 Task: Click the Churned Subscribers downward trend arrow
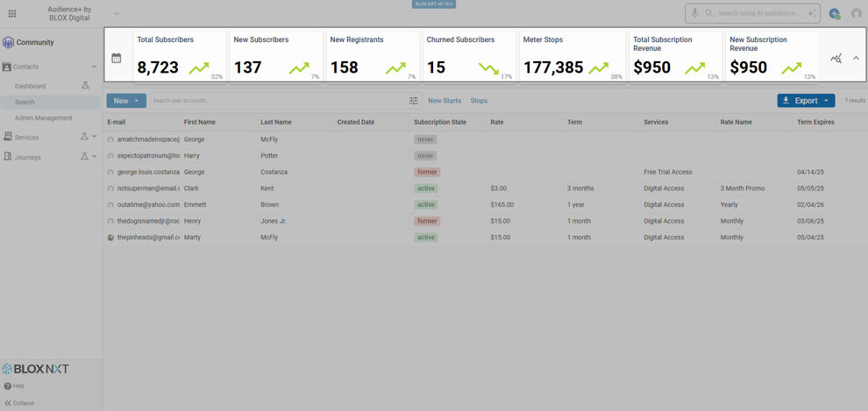(489, 68)
